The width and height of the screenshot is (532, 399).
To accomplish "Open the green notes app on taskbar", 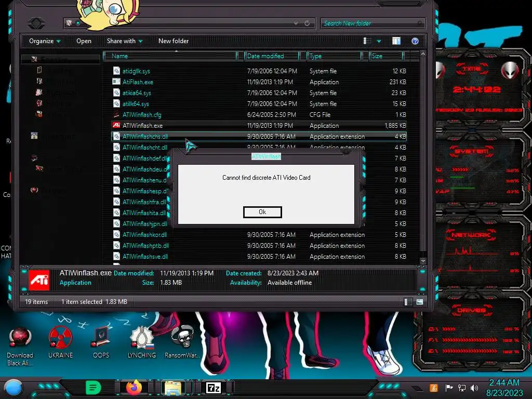I will pos(94,388).
